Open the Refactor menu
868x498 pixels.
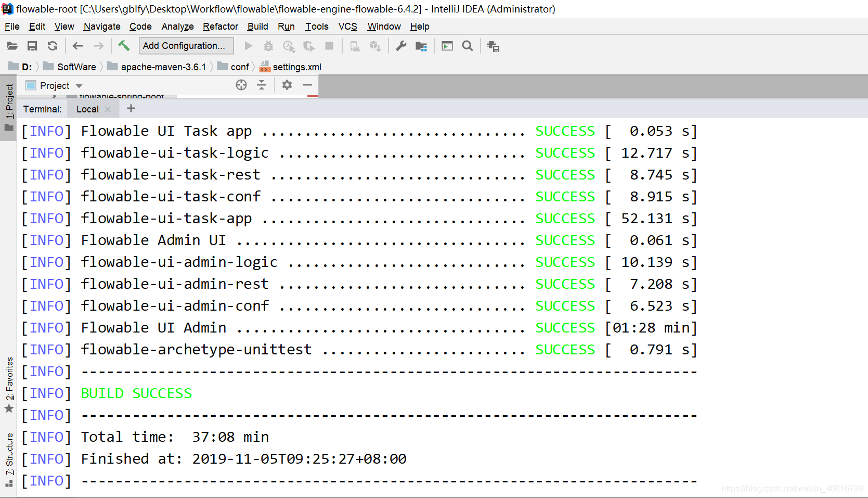coord(221,27)
